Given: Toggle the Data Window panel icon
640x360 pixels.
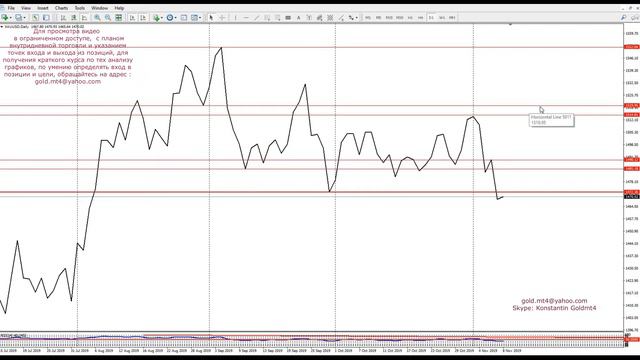Looking at the screenshot, I should 46,18.
